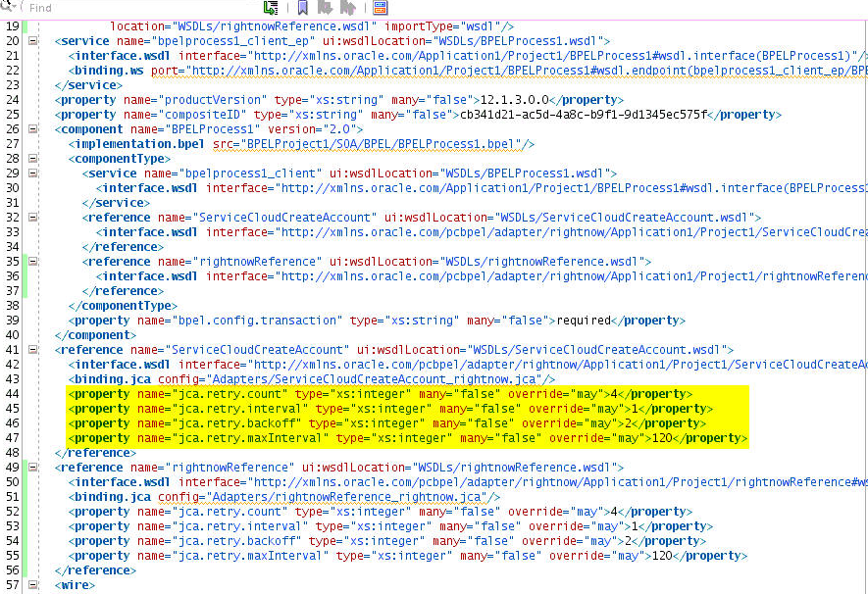Go to the previous bookmark (second gray flag icon)
The image size is (868, 594).
tap(347, 7)
